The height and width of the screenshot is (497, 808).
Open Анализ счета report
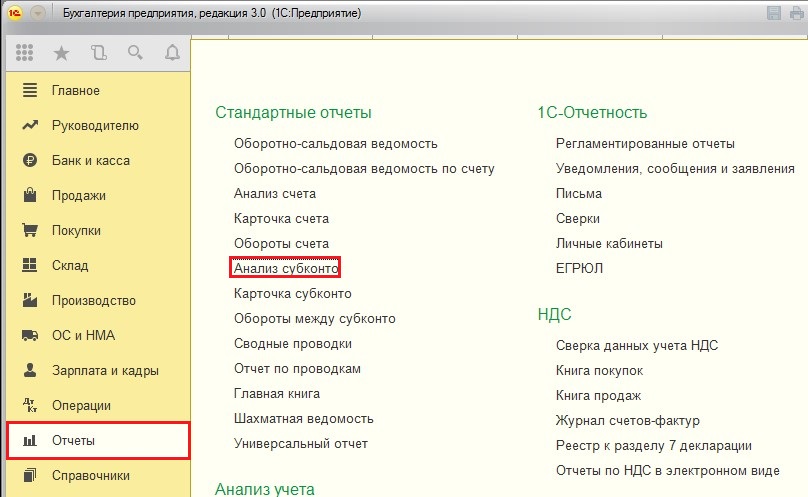click(x=275, y=193)
